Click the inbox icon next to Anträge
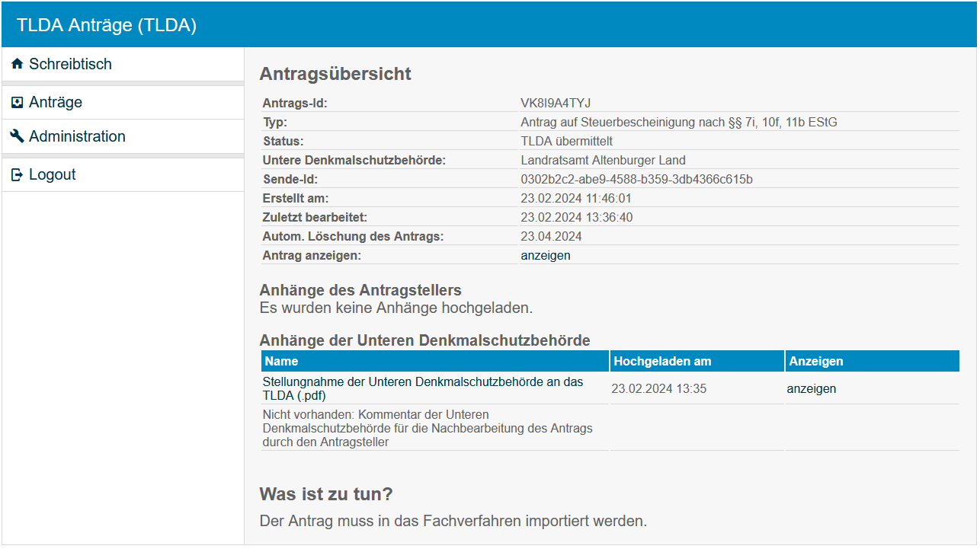The image size is (980, 549). [x=18, y=103]
